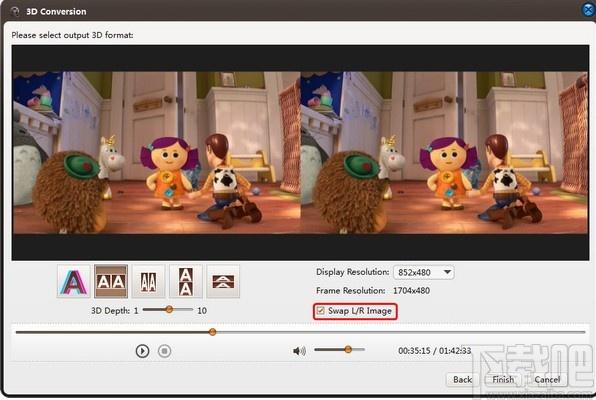
Task: Click the Finish button
Action: click(502, 379)
